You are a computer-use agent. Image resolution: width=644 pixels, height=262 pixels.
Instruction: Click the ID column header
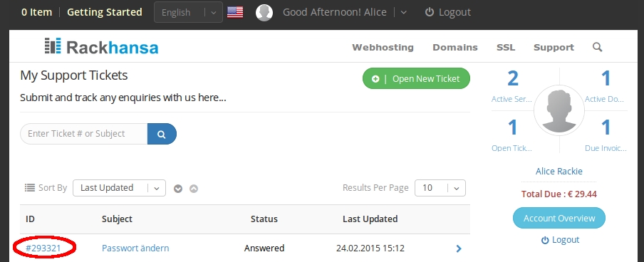(30, 219)
